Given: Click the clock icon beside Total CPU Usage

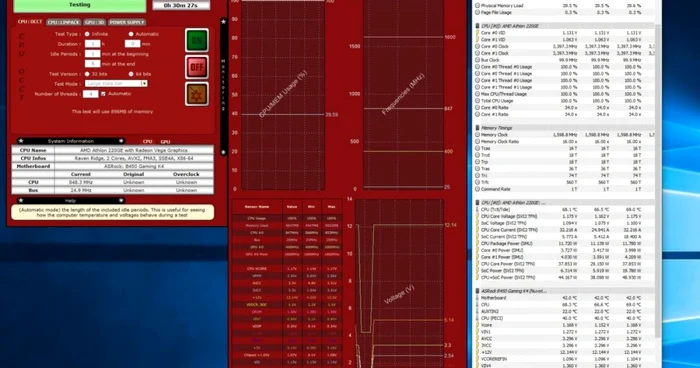Looking at the screenshot, I should (477, 101).
